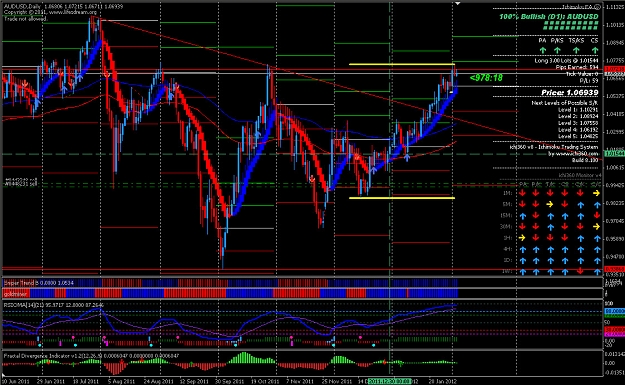Screen dimensions: 625x385
Task: Click the 1M timeframe label in monitor panel
Action: pyautogui.click(x=507, y=193)
